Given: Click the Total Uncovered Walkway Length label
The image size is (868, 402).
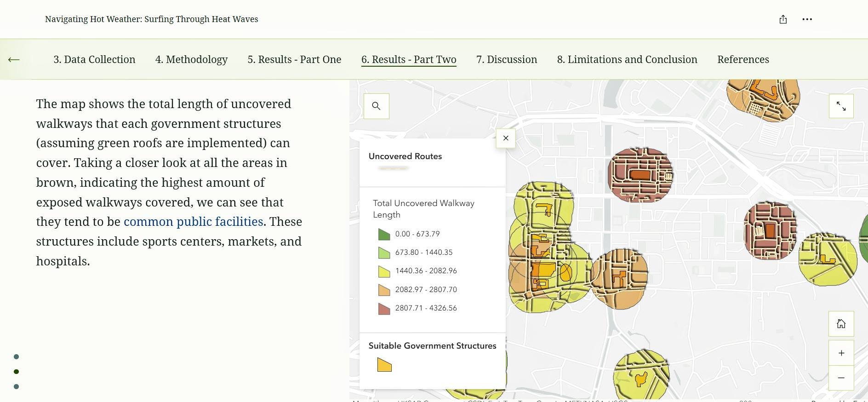Looking at the screenshot, I should tap(423, 209).
